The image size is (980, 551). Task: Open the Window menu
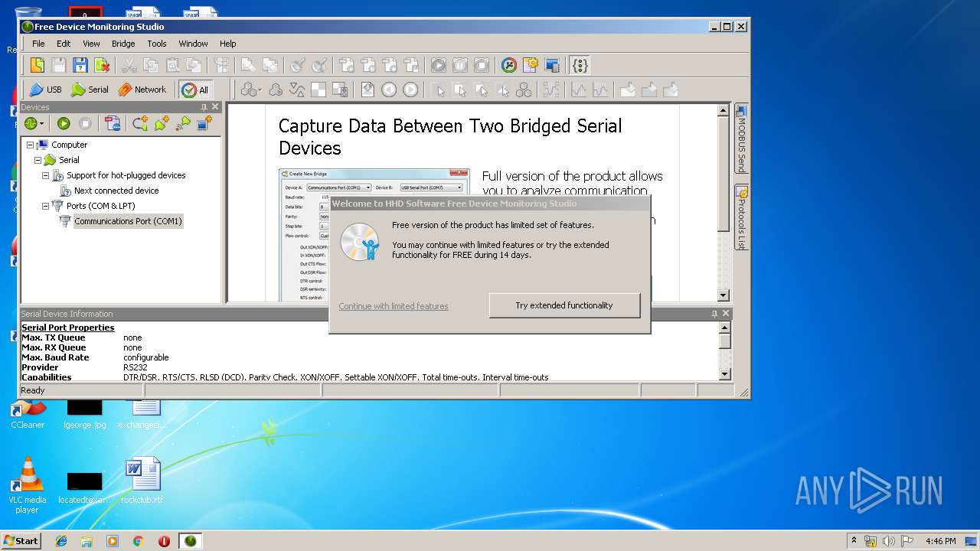click(x=194, y=44)
